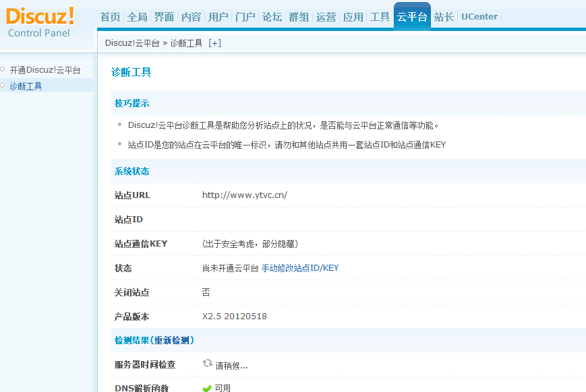This screenshot has height=392, width=586.
Task: Click the 请稍候... status text
Action: [x=232, y=366]
